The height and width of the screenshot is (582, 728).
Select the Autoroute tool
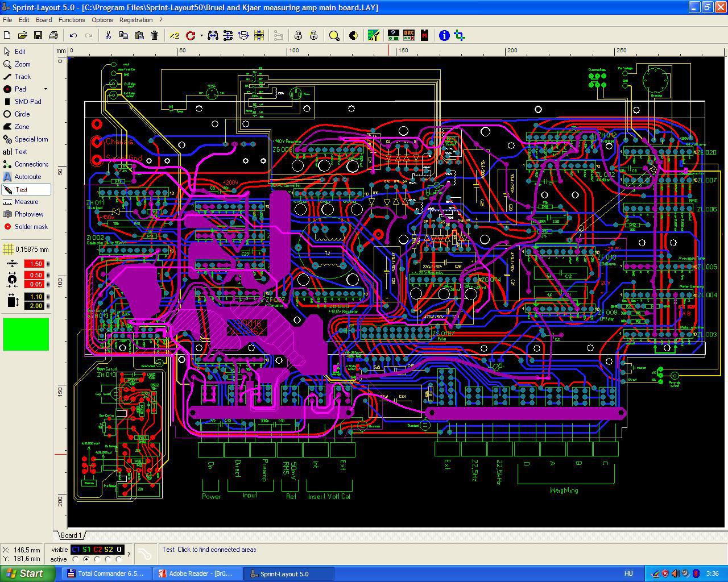coord(26,177)
